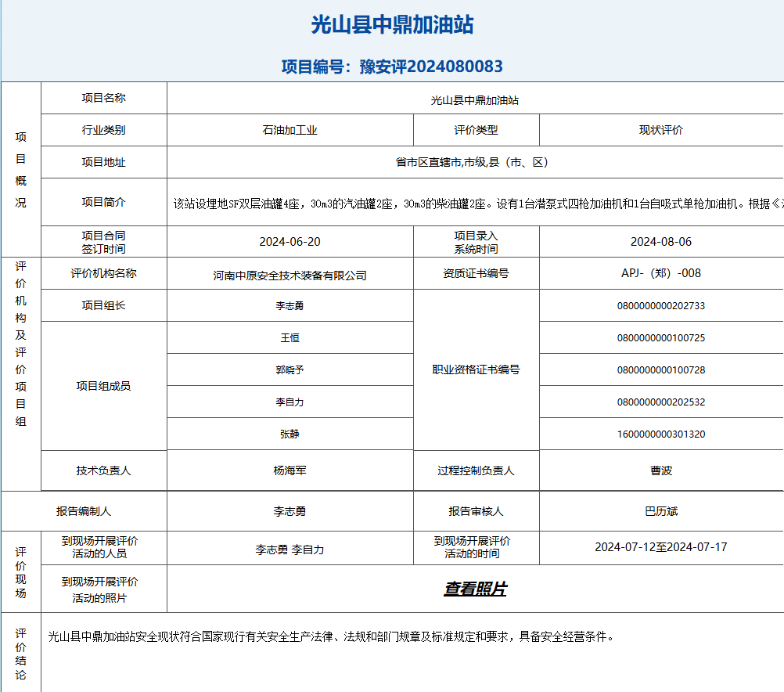Click the 石油加工业 industry value
This screenshot has width=784, height=692.
pos(290,130)
